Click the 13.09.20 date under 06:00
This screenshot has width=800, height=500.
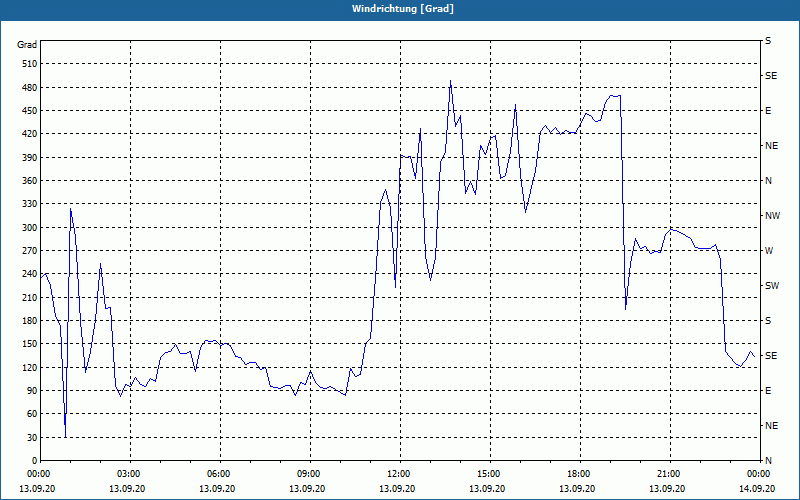tap(217, 489)
